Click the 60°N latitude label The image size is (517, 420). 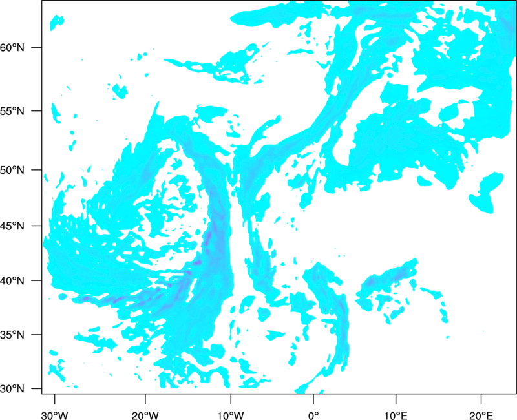[x=12, y=47]
